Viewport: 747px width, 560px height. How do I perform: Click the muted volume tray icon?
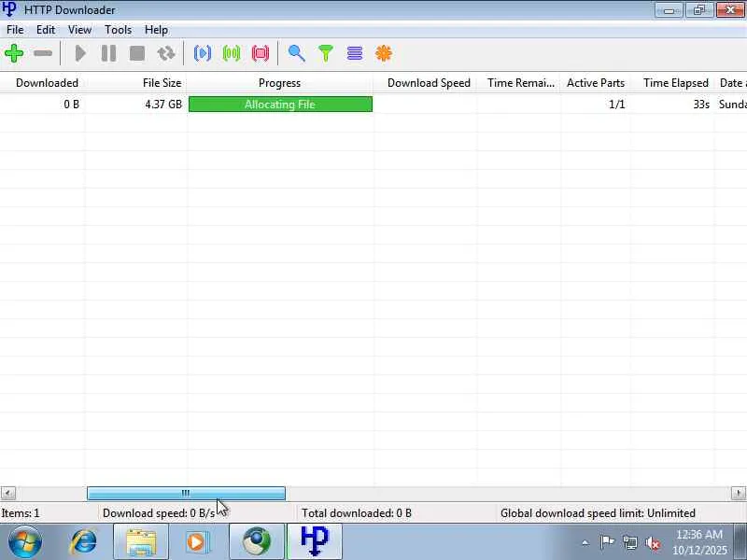pyautogui.click(x=653, y=542)
